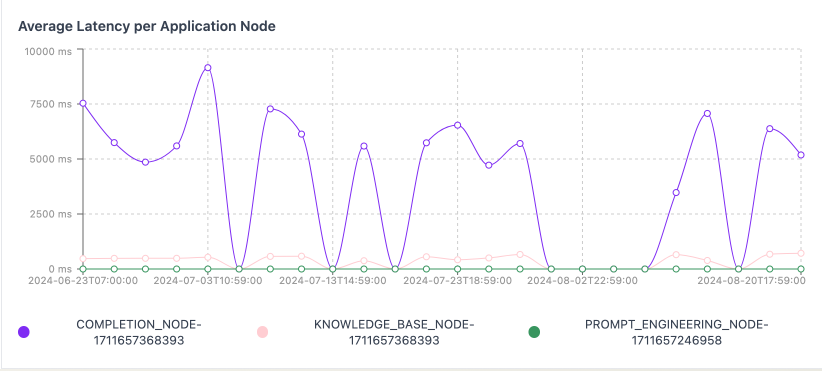
Task: Click the '2024-08-02T22:59:00' x-axis label
Action: pyautogui.click(x=582, y=280)
